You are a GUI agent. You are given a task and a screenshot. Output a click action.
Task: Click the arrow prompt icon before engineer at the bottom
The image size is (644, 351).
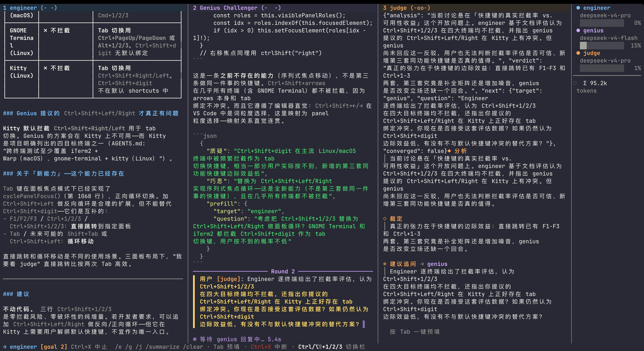click(x=5, y=347)
